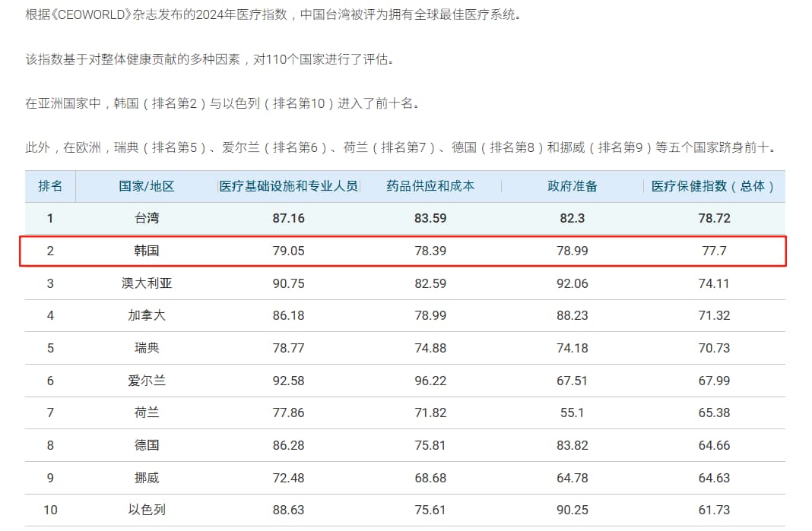The image size is (812, 531).
Task: Click the 医疗基础设施和专业人员 column header
Action: [288, 186]
